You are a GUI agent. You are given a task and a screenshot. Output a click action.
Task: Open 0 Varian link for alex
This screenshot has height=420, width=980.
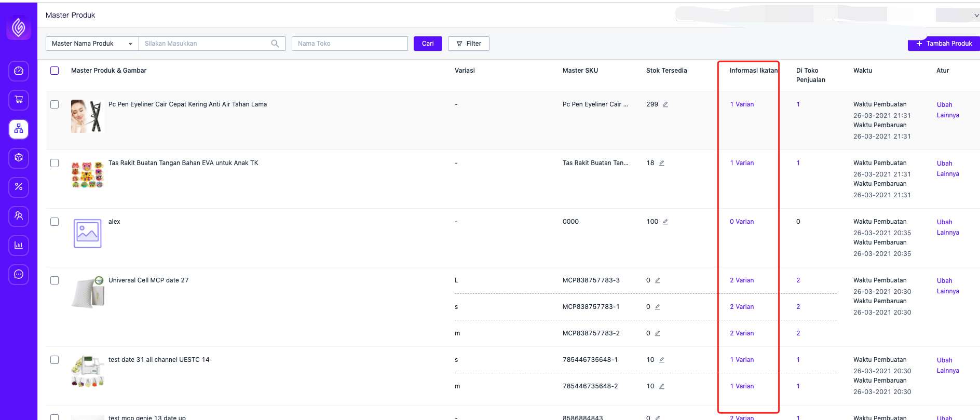[742, 222]
